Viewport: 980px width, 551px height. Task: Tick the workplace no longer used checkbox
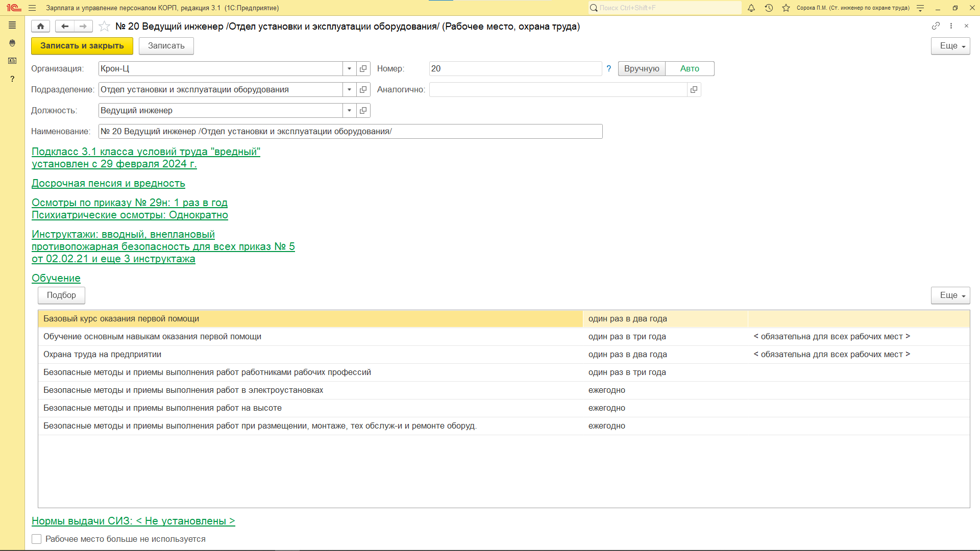click(x=37, y=539)
